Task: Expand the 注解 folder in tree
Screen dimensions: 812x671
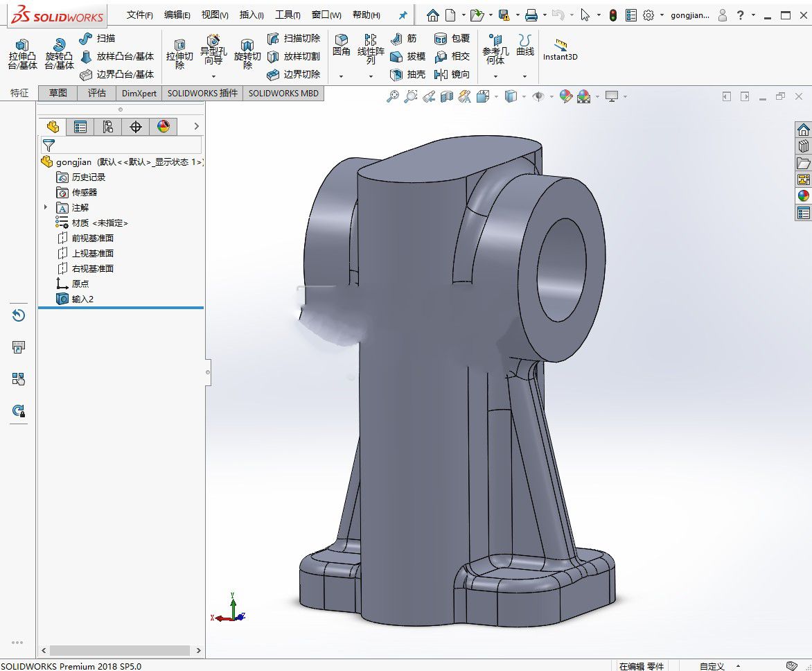Action: pyautogui.click(x=46, y=207)
